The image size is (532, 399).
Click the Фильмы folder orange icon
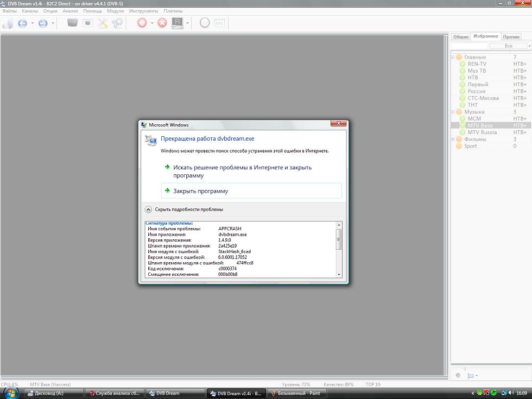459,139
